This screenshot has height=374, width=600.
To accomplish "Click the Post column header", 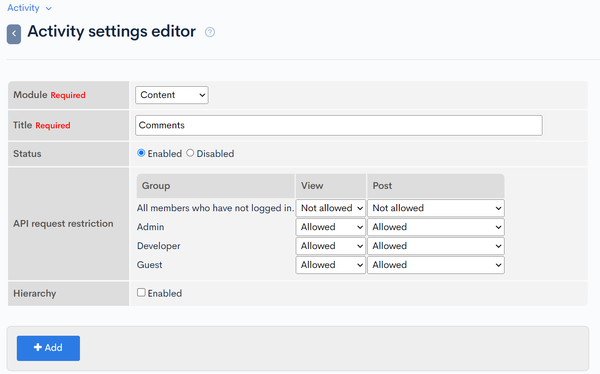I will pyautogui.click(x=435, y=186).
